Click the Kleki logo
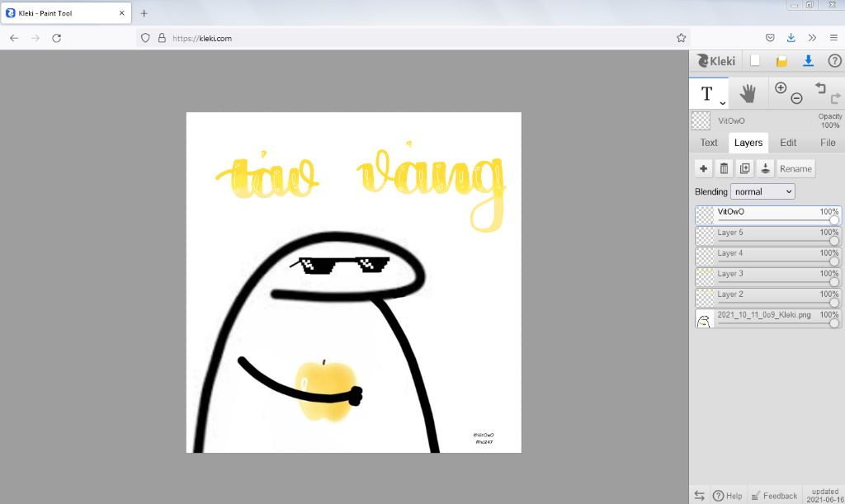The height and width of the screenshot is (504, 845). pyautogui.click(x=715, y=61)
